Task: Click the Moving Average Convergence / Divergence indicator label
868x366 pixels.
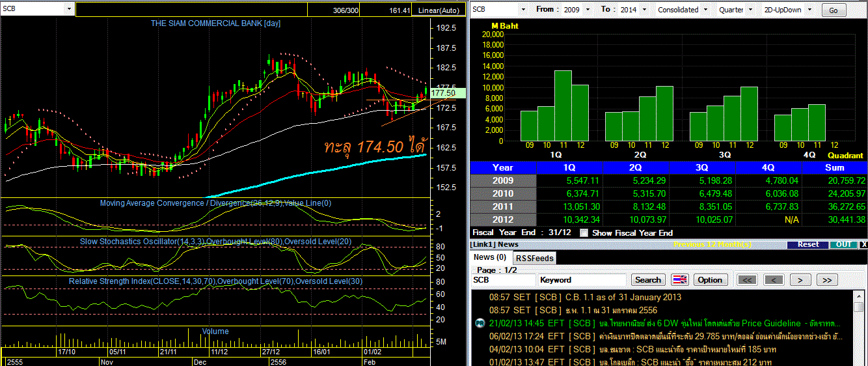Action: [215, 203]
